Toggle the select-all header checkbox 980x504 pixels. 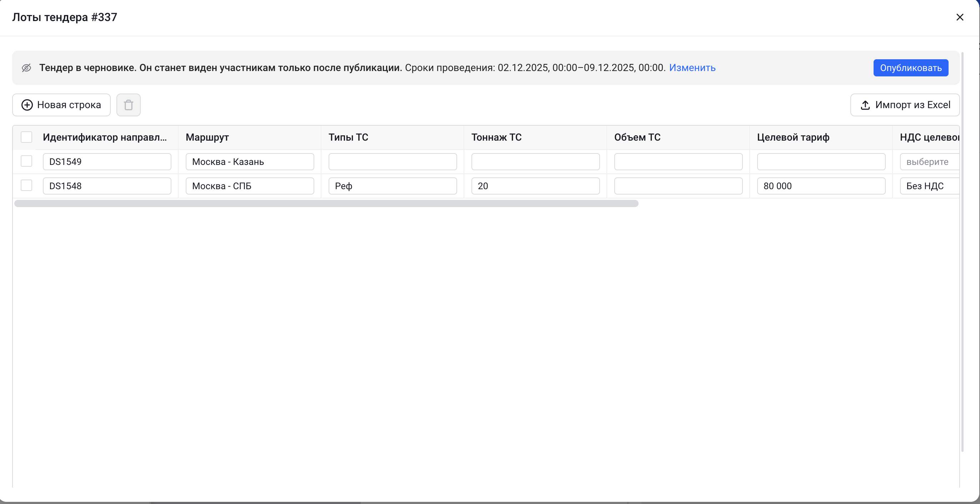26,137
